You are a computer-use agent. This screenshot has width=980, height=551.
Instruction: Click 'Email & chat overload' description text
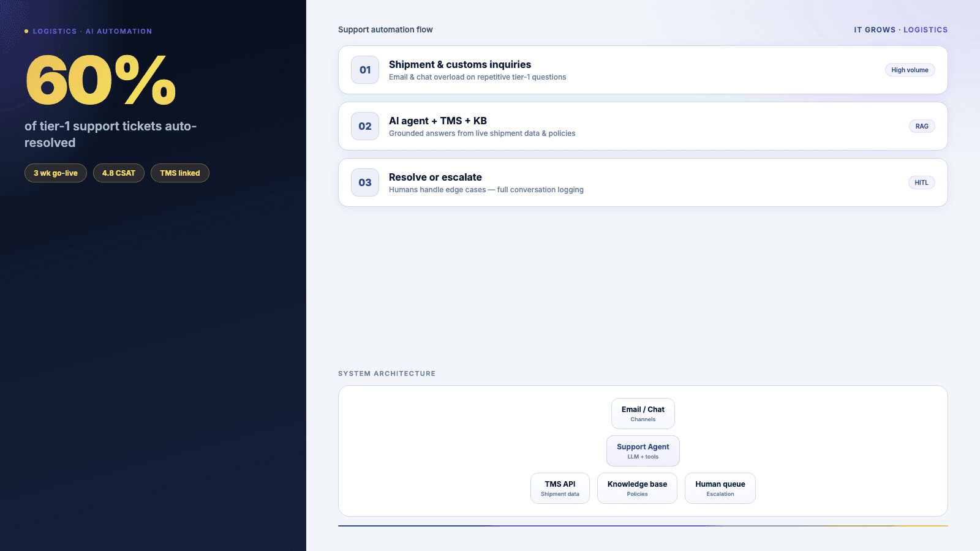coord(478,77)
